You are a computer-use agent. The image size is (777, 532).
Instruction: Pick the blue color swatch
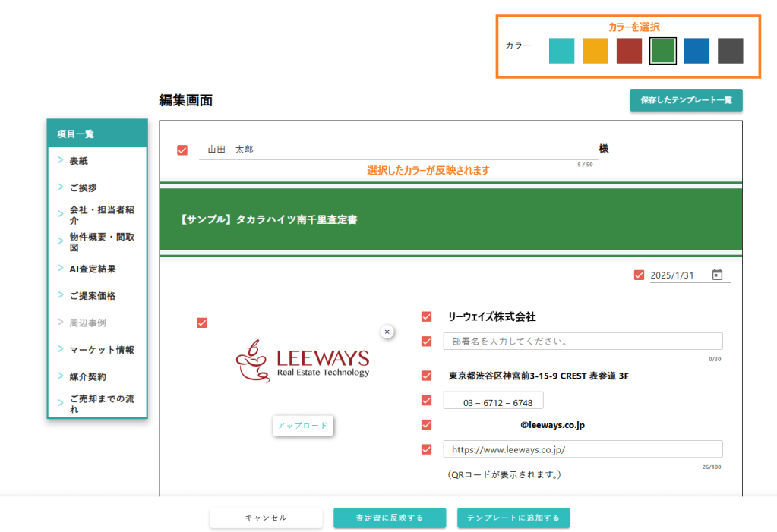click(696, 51)
